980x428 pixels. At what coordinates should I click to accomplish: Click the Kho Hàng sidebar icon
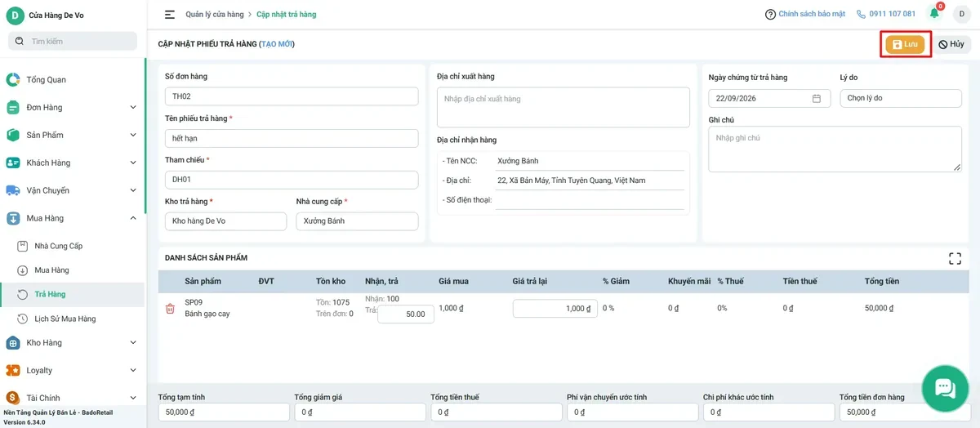point(13,342)
